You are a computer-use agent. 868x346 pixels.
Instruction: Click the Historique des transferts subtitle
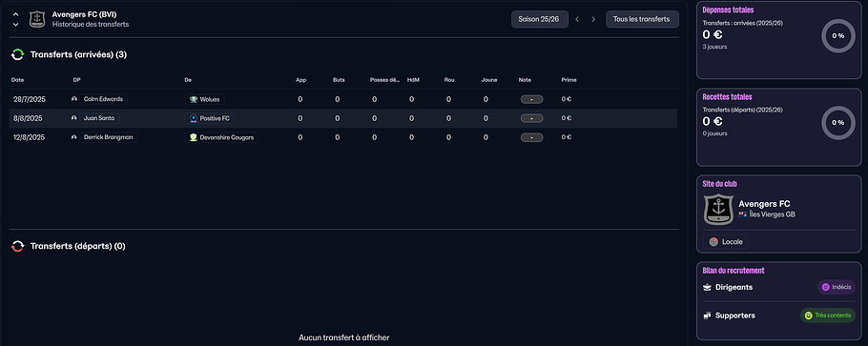[x=91, y=25]
